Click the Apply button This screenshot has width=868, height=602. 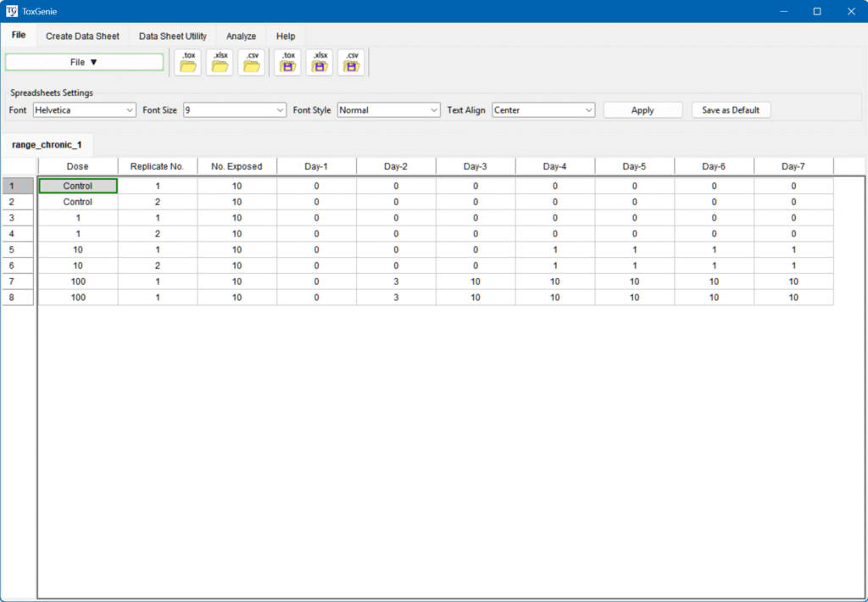click(x=643, y=110)
